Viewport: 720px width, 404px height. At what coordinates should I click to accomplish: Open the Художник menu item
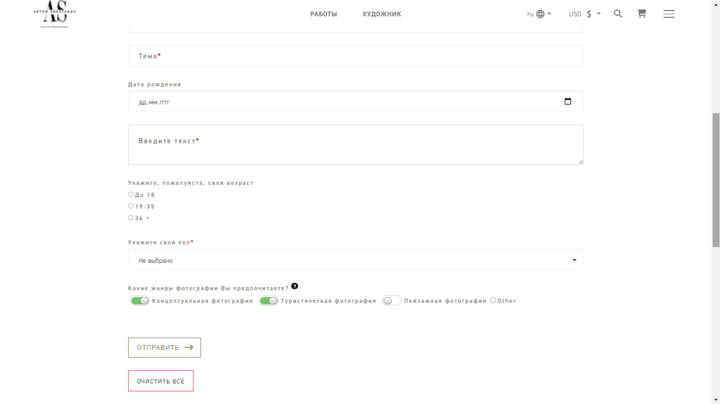(381, 14)
